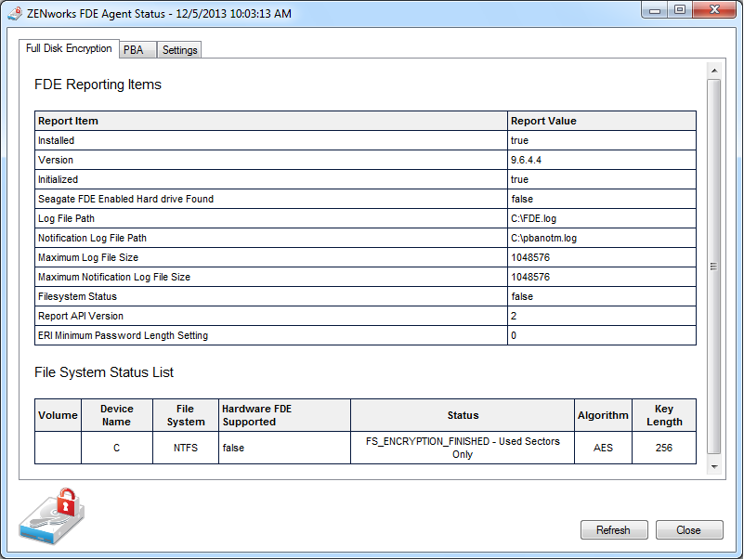
Task: Click Maximum Notification Log File Size label
Action: pyautogui.click(x=114, y=277)
